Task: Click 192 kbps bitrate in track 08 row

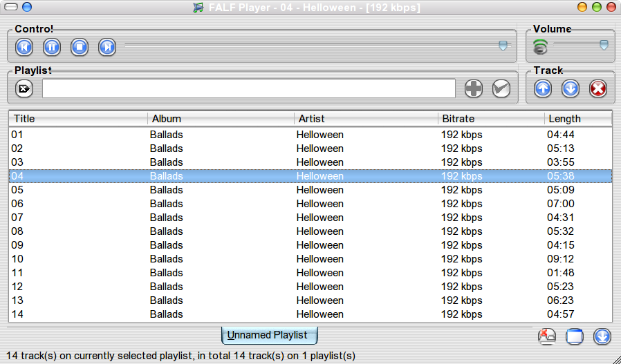Action: (462, 231)
